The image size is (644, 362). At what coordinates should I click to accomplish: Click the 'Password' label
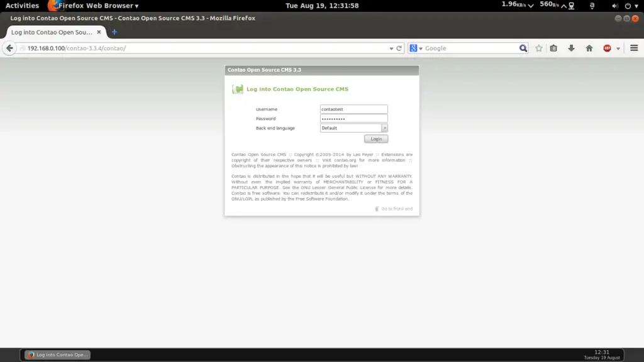266,119
